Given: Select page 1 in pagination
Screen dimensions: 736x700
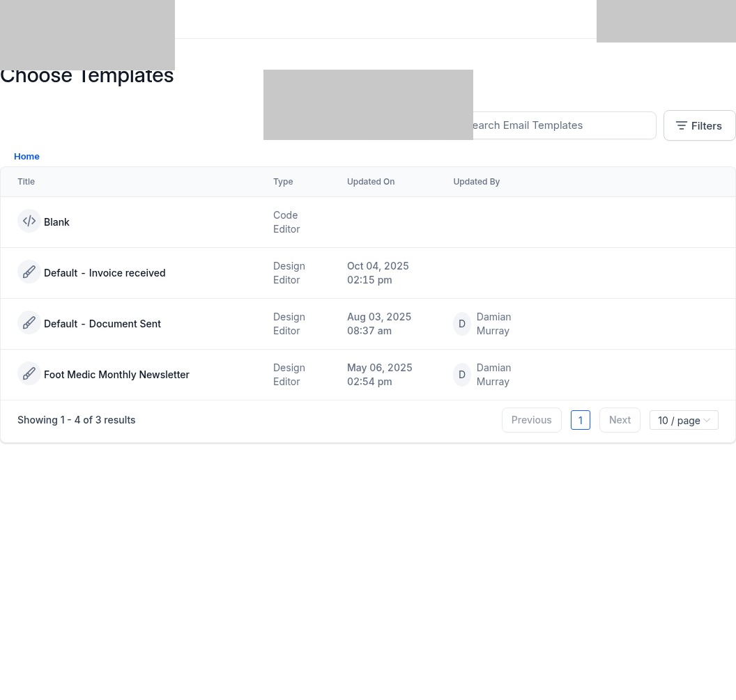Looking at the screenshot, I should tap(580, 420).
